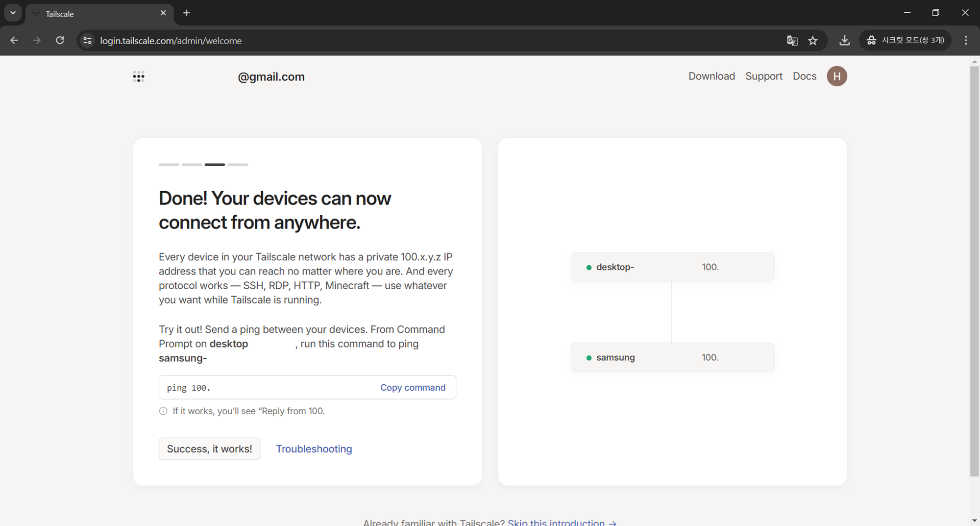
Task: Click the green status dot for desktop-
Action: click(588, 267)
